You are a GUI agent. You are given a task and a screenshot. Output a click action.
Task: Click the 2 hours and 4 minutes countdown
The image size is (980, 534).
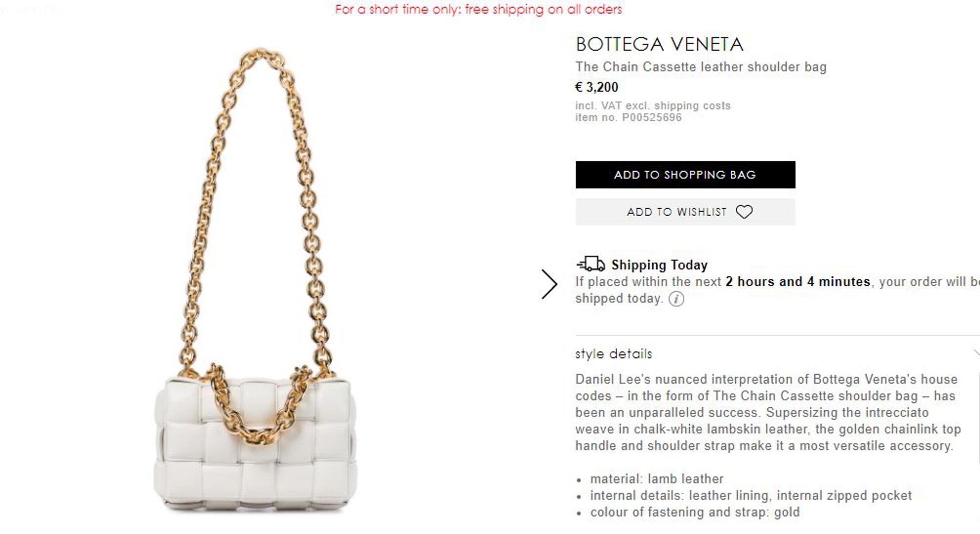(798, 282)
